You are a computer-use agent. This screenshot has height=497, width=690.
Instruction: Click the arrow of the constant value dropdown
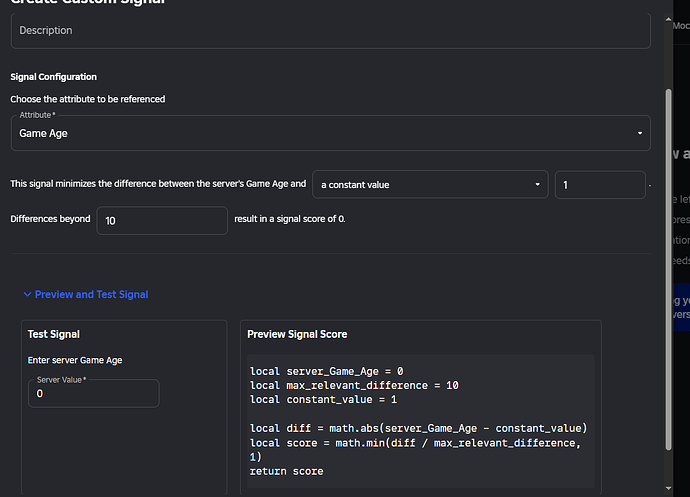(538, 185)
